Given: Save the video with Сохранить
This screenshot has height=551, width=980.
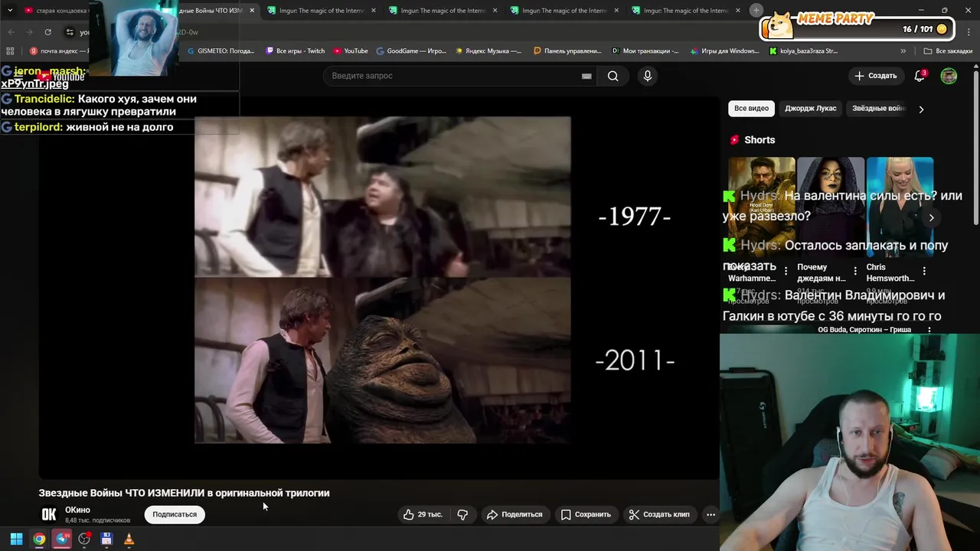Looking at the screenshot, I should pos(586,514).
